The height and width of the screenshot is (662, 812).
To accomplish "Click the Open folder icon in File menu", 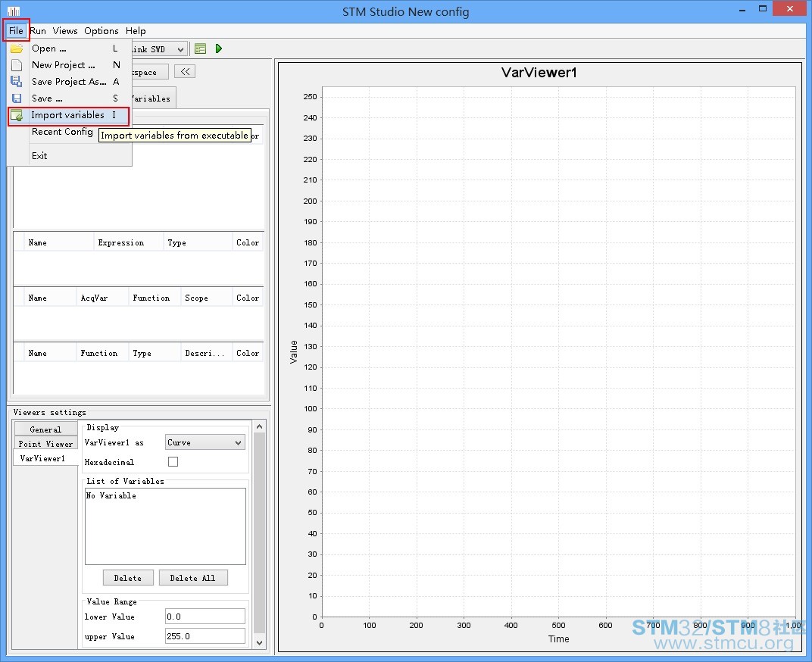I will click(x=17, y=48).
